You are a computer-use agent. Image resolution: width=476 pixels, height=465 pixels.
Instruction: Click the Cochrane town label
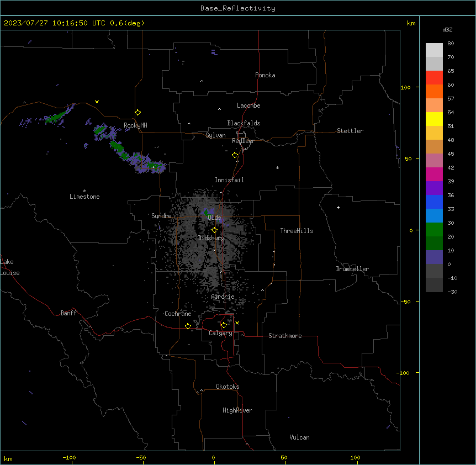click(x=178, y=314)
